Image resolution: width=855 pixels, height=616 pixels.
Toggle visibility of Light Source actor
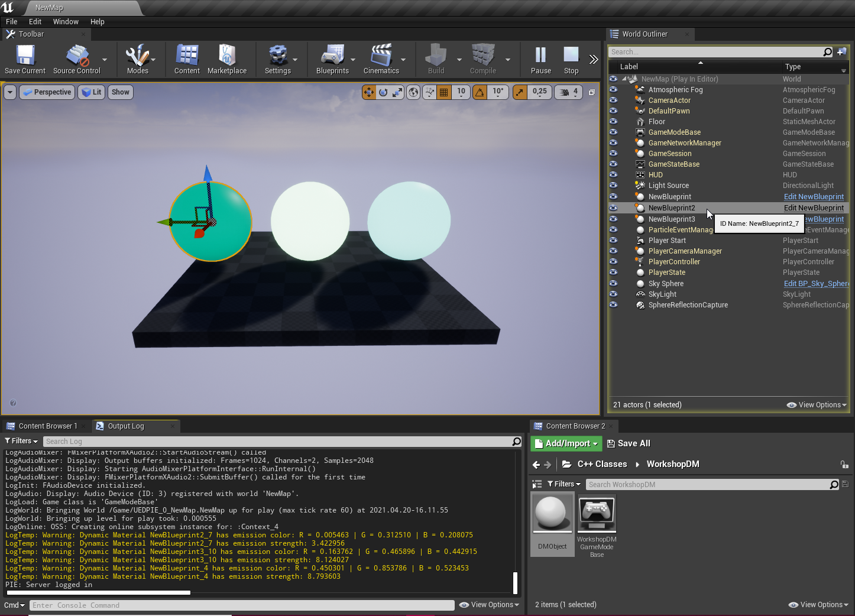[613, 186]
